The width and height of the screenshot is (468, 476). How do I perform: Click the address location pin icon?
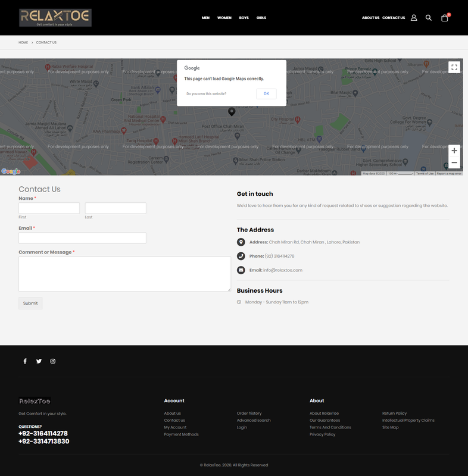(241, 242)
